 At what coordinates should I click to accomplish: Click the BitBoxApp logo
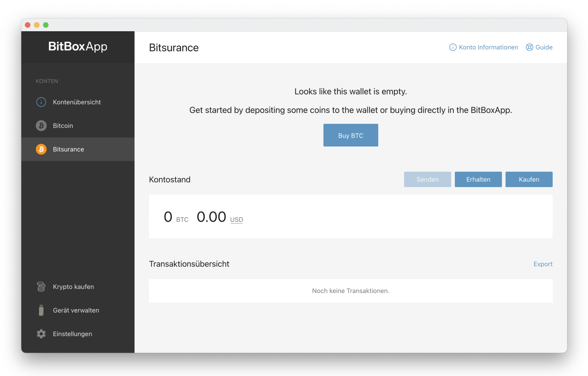click(78, 47)
